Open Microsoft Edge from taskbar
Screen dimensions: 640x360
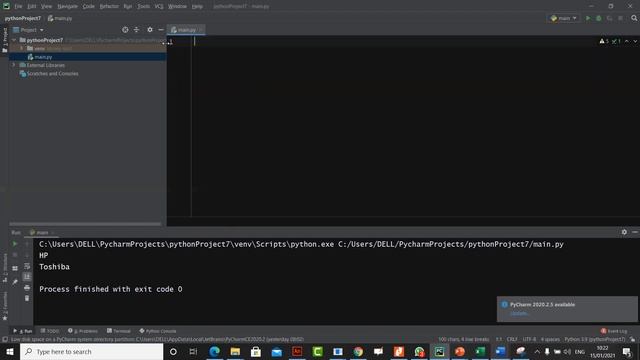[215, 351]
